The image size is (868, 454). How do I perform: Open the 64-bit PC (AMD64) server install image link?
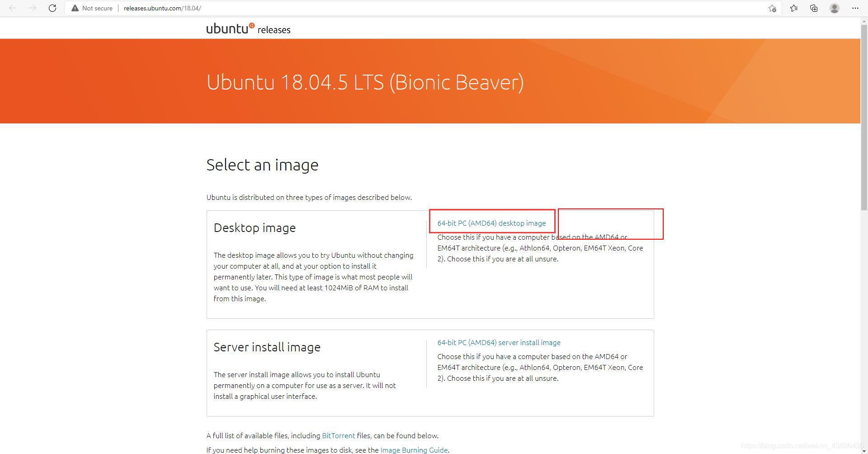(x=499, y=342)
